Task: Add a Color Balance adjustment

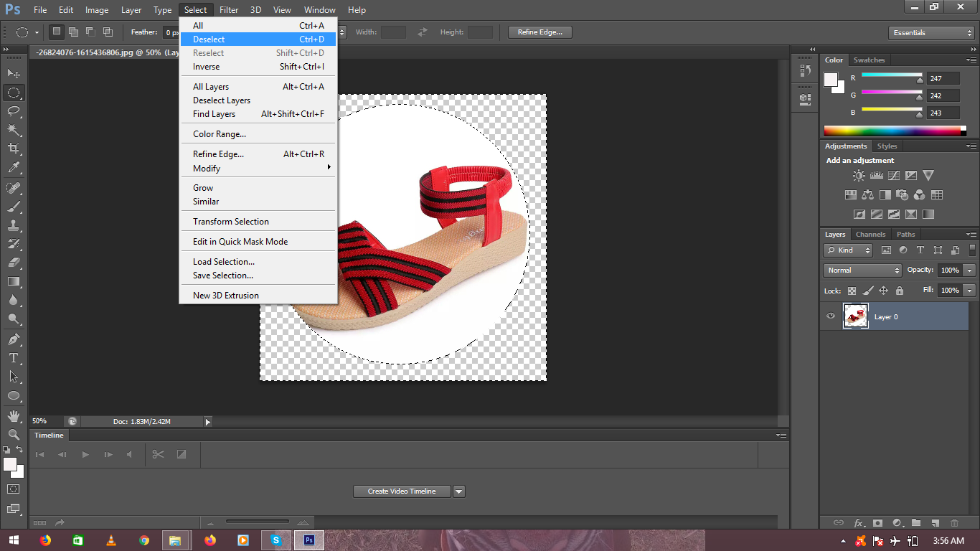Action: pos(868,194)
